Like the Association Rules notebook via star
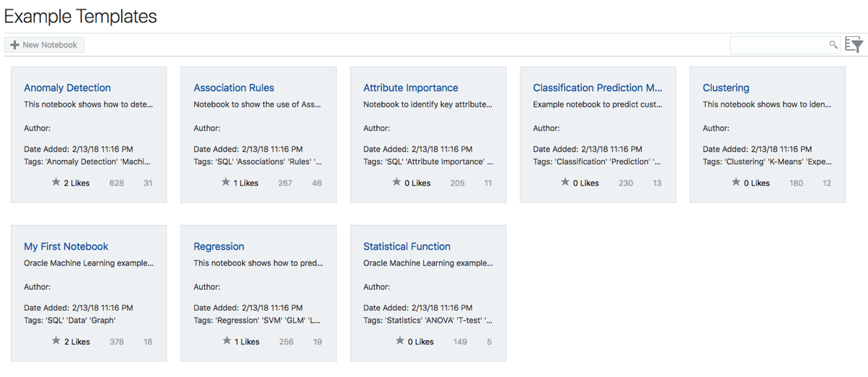This screenshot has height=377, width=868. pos(225,183)
